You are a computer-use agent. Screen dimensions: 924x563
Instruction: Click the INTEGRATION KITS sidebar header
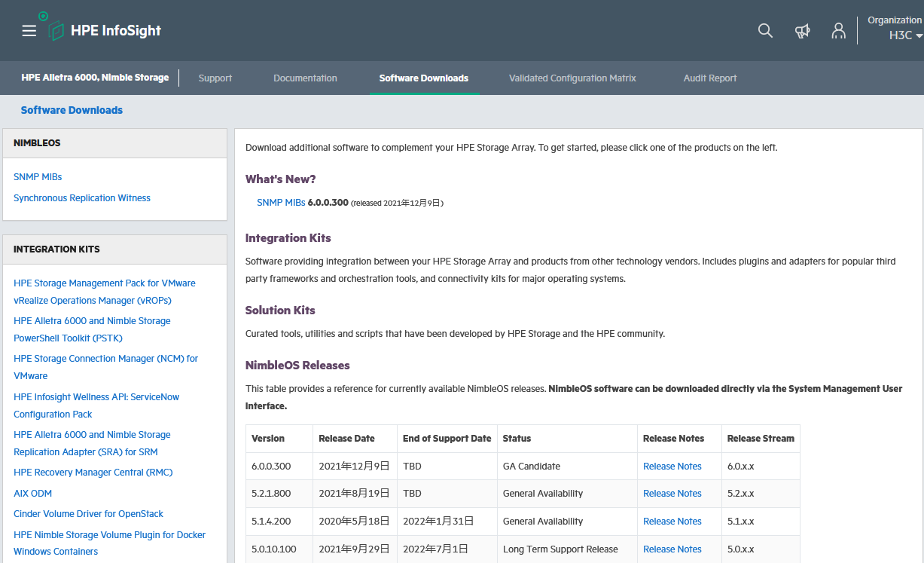click(114, 249)
